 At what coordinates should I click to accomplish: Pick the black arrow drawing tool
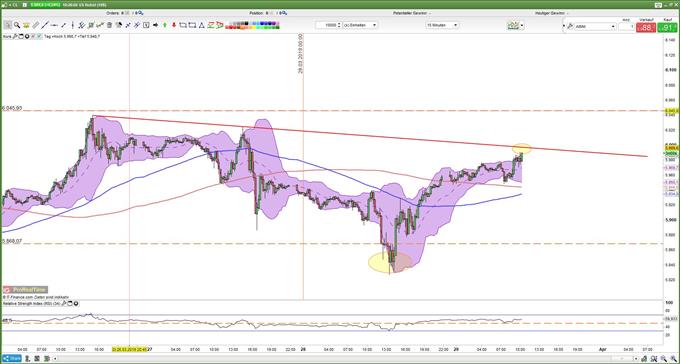[x=155, y=25]
